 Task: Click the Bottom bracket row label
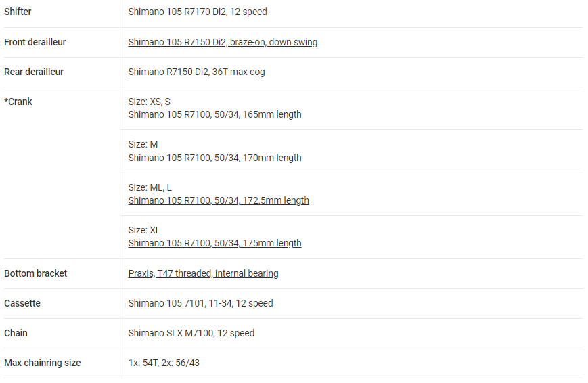click(x=36, y=273)
